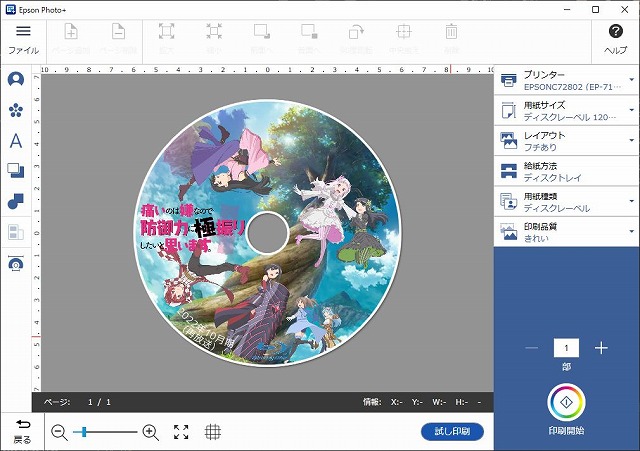Click the zoom slider handle
The image size is (640, 451).
click(84, 432)
